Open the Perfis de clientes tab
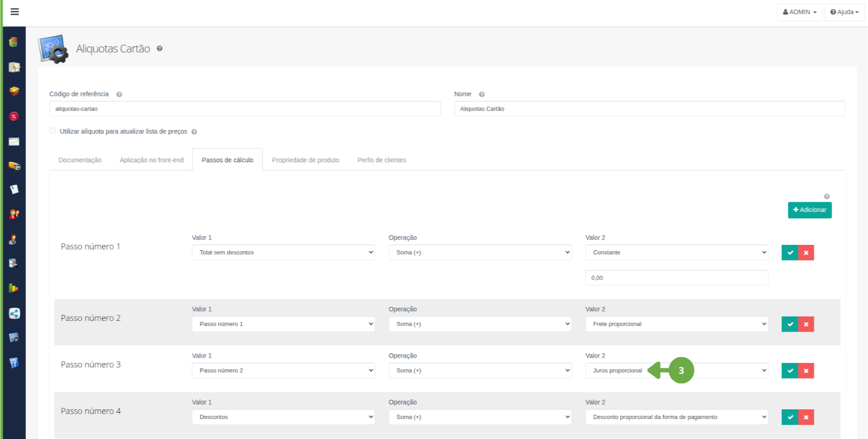This screenshot has width=868, height=439. [382, 160]
